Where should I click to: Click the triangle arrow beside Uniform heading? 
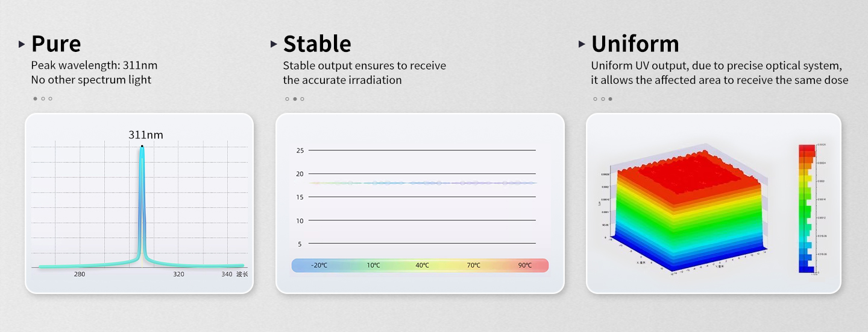pos(582,44)
